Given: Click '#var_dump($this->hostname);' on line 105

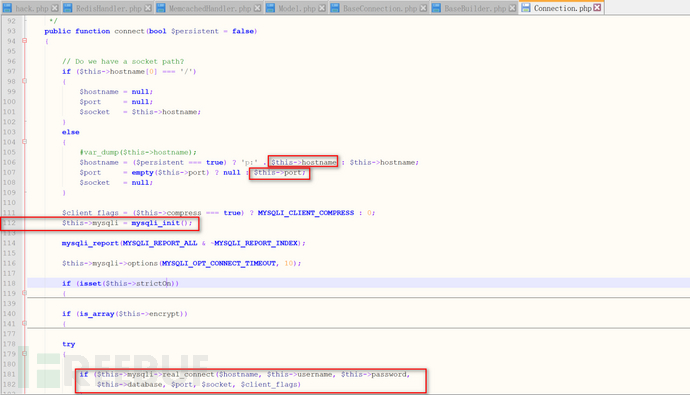Looking at the screenshot, I should coord(138,152).
